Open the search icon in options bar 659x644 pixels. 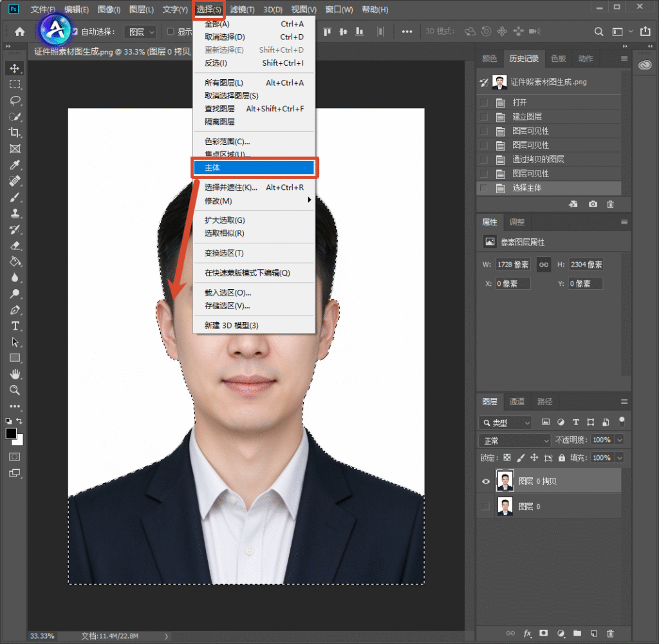(x=599, y=32)
